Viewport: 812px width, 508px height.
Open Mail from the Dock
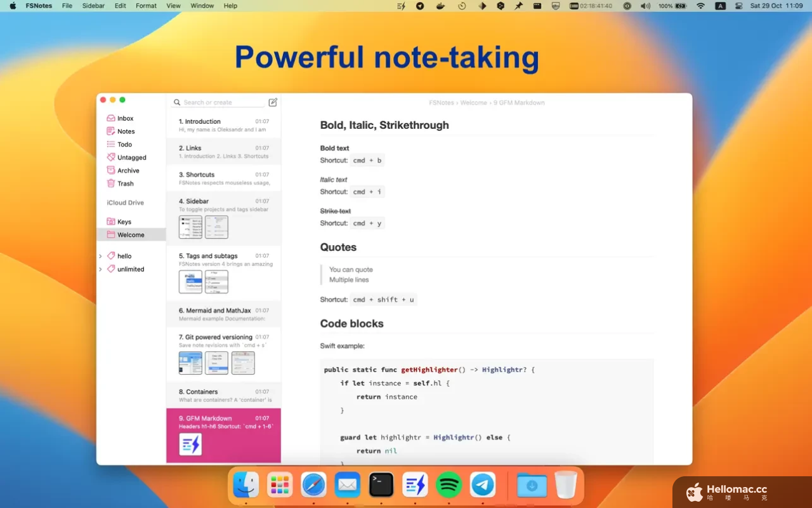(x=347, y=485)
